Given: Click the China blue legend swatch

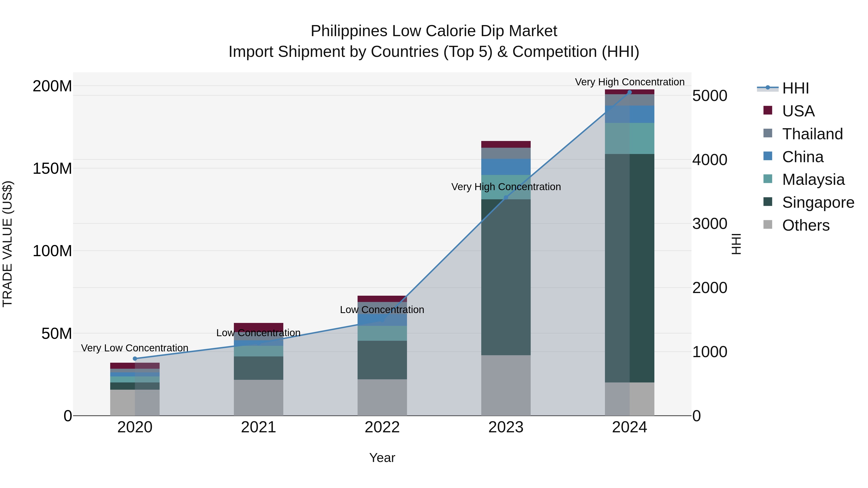Looking at the screenshot, I should [768, 156].
